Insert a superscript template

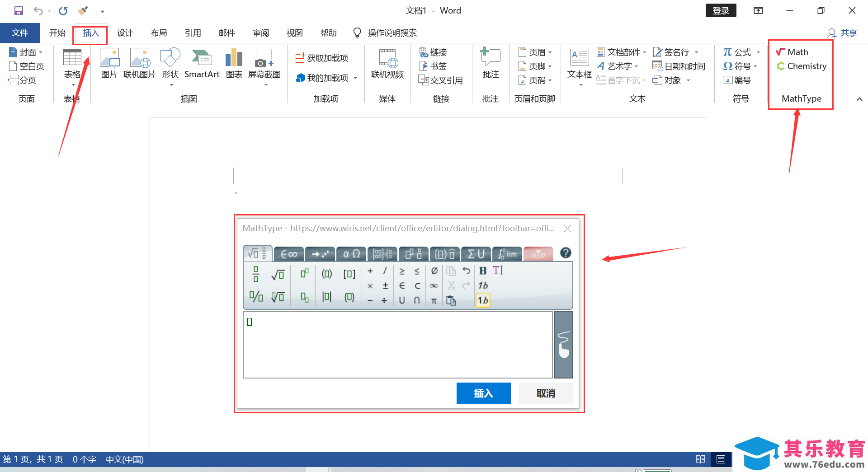coord(305,273)
